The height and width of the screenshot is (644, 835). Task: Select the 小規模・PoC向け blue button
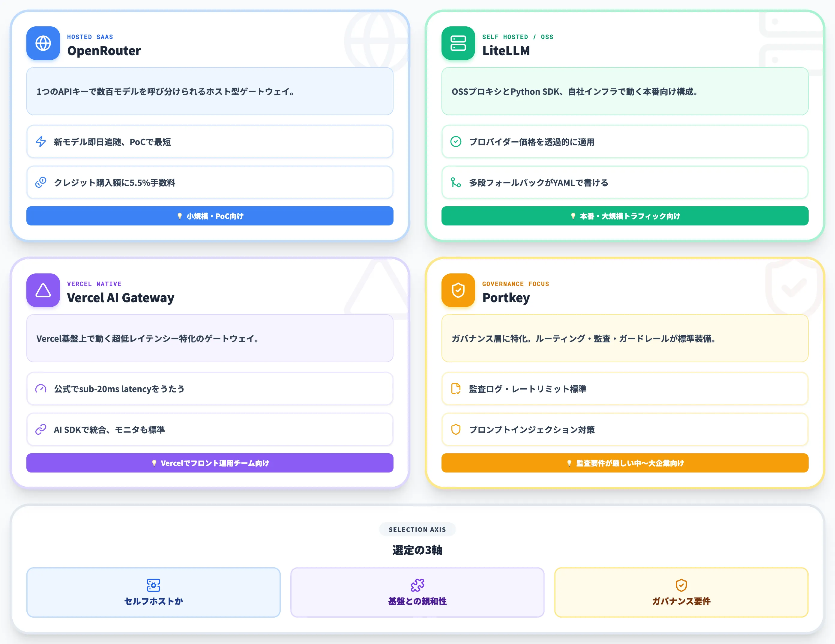210,216
